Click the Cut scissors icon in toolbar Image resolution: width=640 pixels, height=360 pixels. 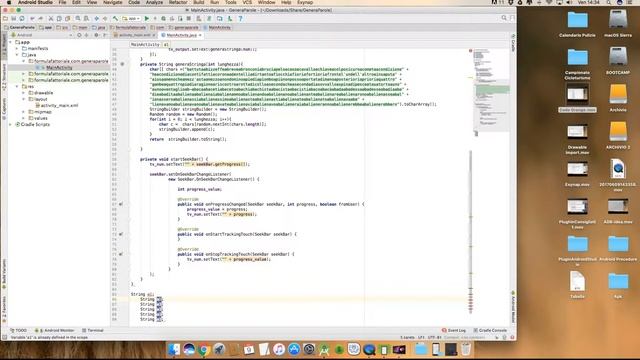[x=51, y=18]
